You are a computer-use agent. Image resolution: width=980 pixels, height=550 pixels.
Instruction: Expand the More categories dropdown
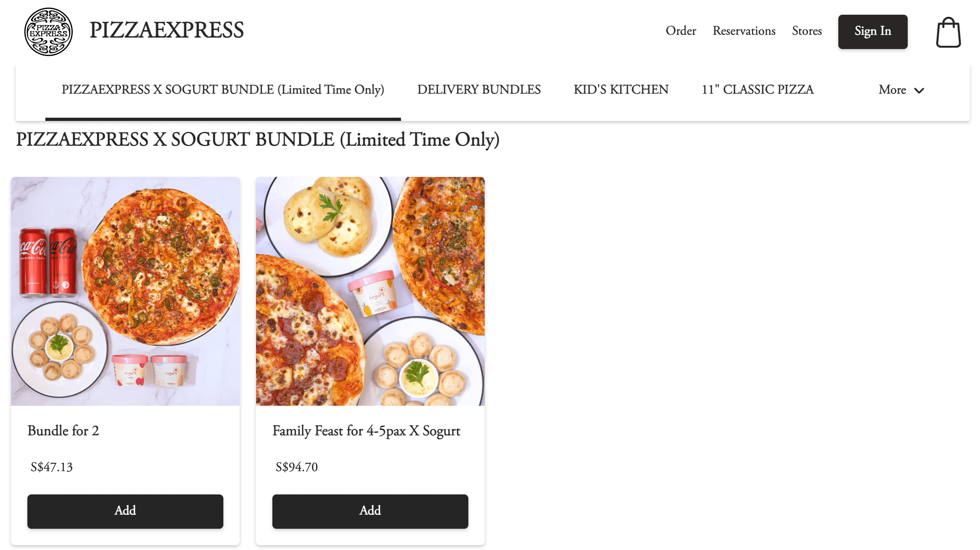point(901,90)
